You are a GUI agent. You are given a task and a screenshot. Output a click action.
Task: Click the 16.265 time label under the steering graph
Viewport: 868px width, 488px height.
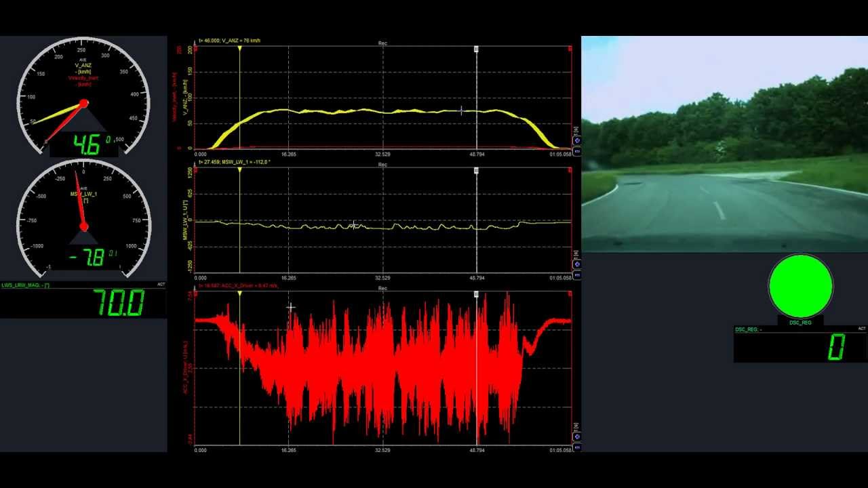[x=288, y=278]
